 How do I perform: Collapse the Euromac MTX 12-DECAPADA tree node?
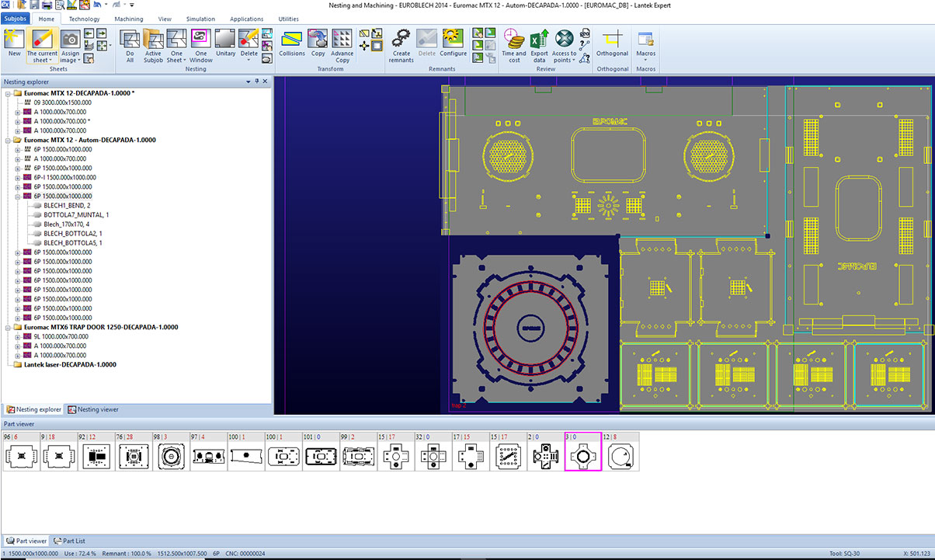point(8,93)
